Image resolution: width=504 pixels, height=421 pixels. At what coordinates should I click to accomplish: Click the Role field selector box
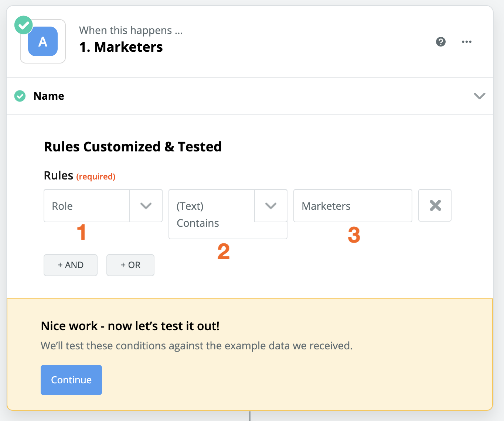coord(87,206)
